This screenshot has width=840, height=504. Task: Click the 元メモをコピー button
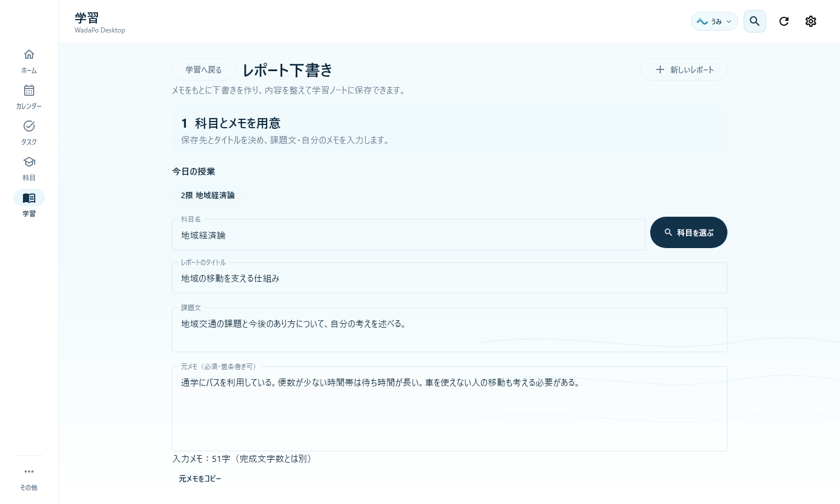(x=200, y=479)
